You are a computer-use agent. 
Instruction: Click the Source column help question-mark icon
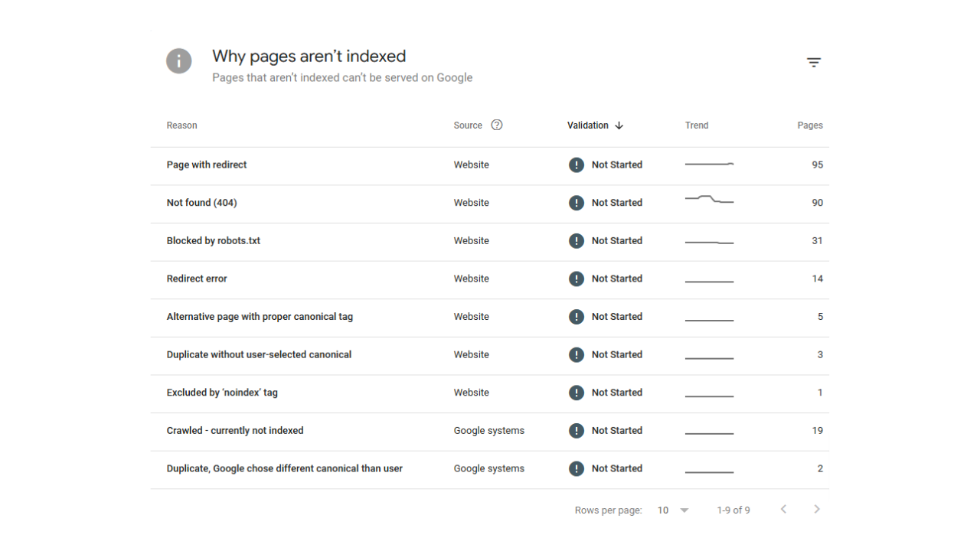[x=497, y=125]
